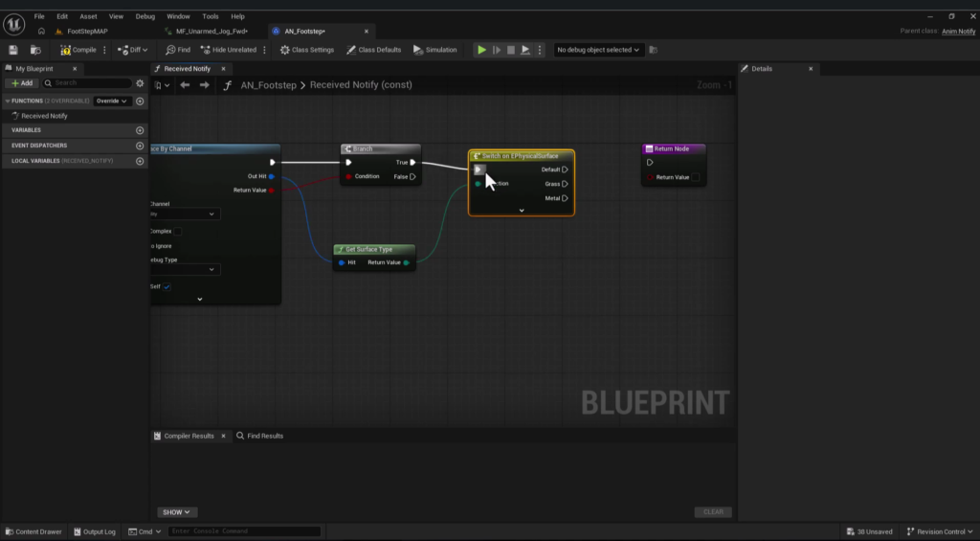Open the Draw Debug Type dropdown
980x541 pixels.
(x=184, y=270)
